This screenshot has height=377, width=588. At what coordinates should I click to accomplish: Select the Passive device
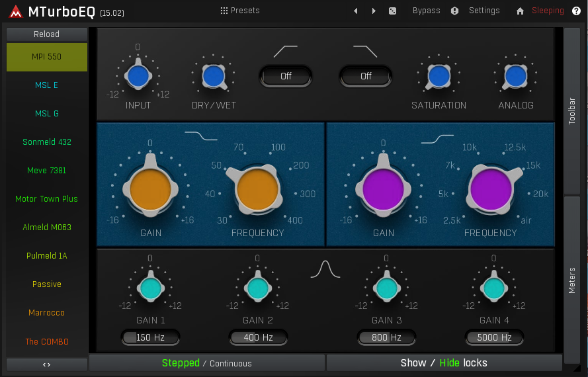[47, 284]
